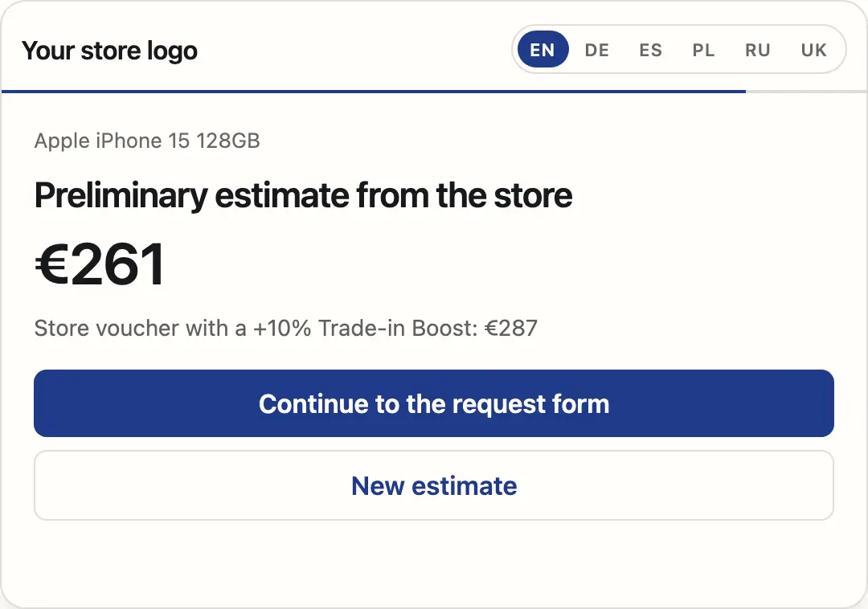The image size is (868, 609).
Task: Continue to the request form
Action: pyautogui.click(x=434, y=403)
